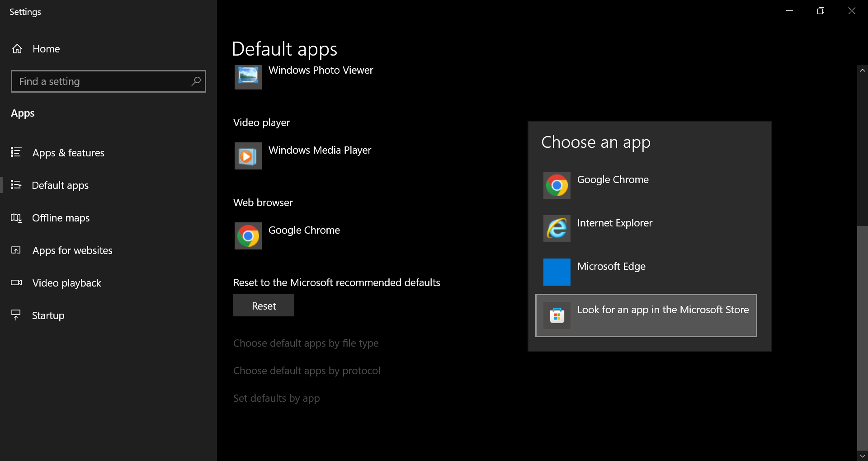
Task: Click the Internet Explorer icon in popup
Action: tap(557, 229)
